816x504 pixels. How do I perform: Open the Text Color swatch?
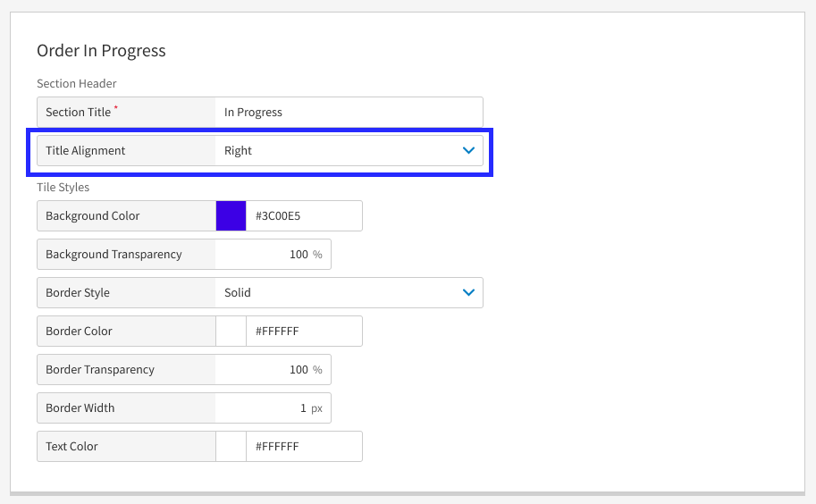pyautogui.click(x=231, y=447)
